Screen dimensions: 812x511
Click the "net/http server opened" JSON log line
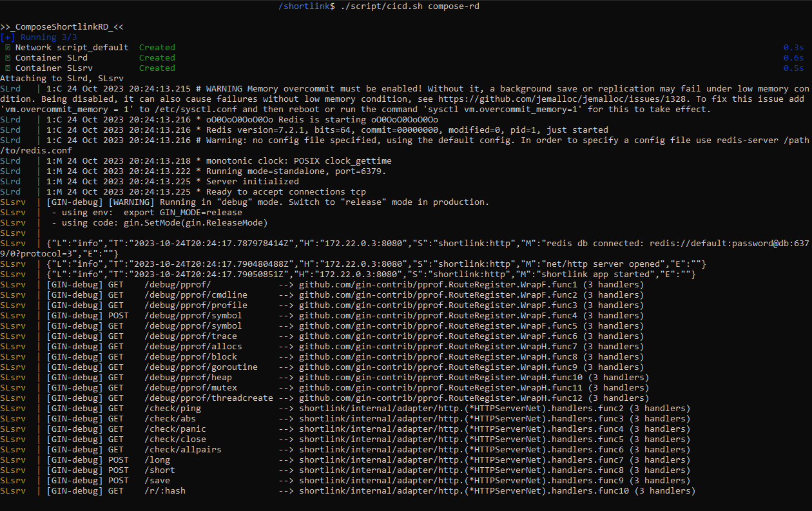click(353, 264)
